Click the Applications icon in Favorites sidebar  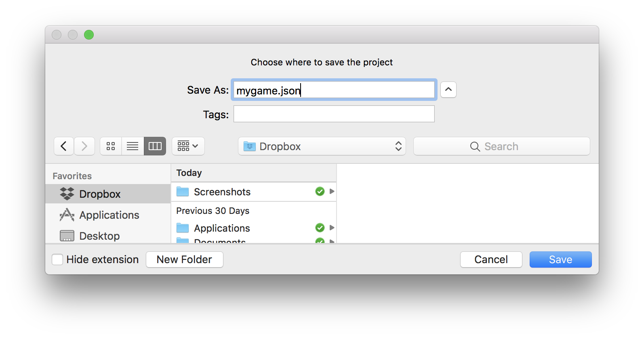tap(67, 215)
